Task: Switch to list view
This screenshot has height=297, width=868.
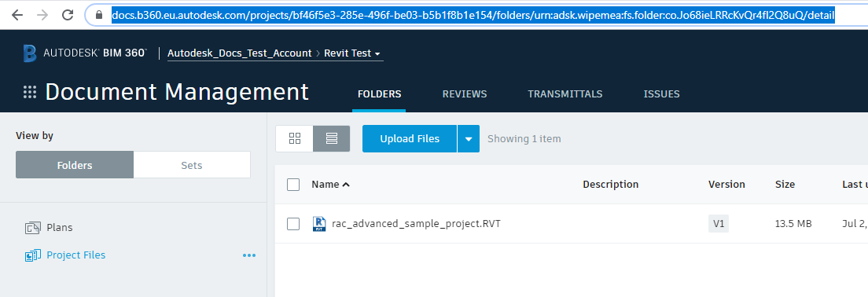Action: tap(332, 139)
